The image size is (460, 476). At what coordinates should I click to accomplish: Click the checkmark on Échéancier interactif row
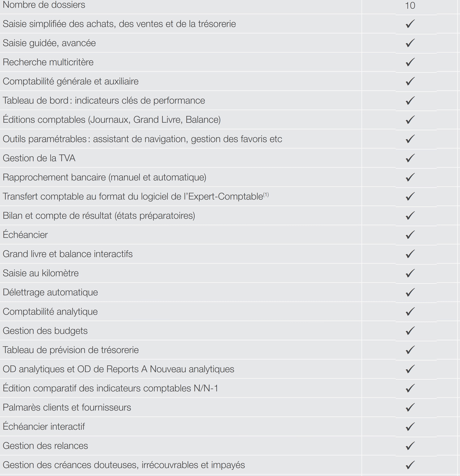tap(410, 427)
